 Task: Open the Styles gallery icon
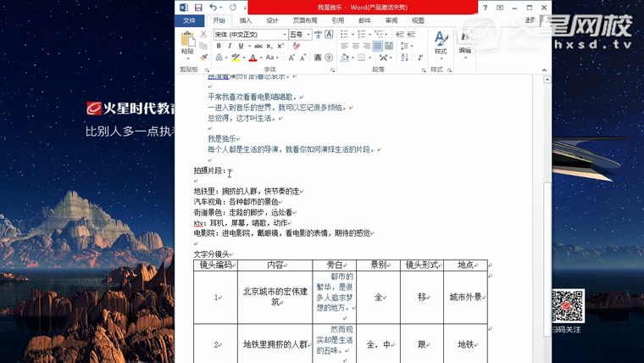click(x=441, y=42)
